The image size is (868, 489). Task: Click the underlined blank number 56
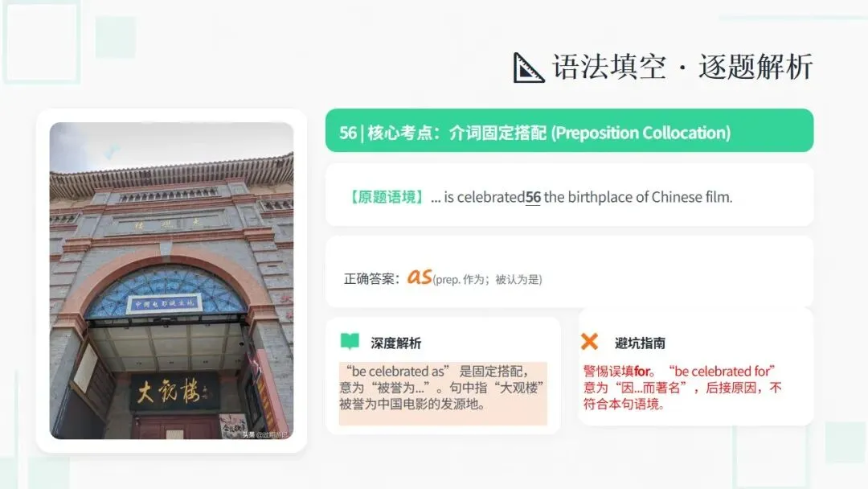click(533, 197)
